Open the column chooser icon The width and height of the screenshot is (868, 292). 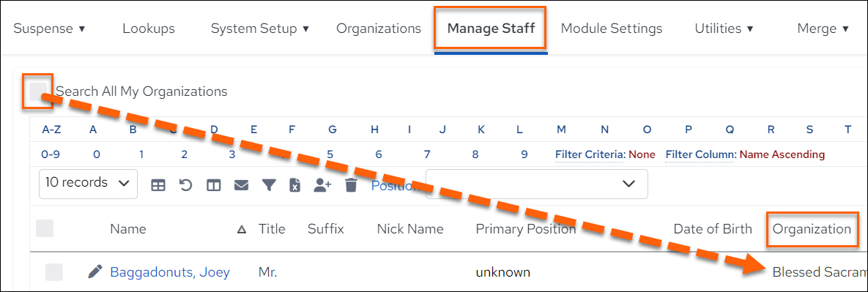pos(214,186)
